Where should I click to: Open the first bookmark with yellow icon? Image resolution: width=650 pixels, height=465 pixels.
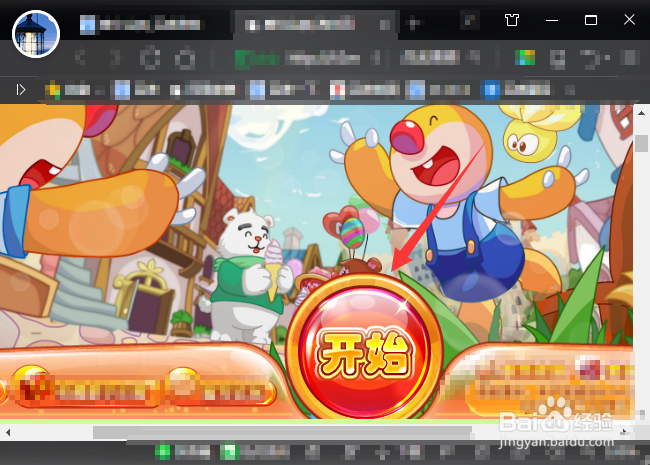[68, 90]
